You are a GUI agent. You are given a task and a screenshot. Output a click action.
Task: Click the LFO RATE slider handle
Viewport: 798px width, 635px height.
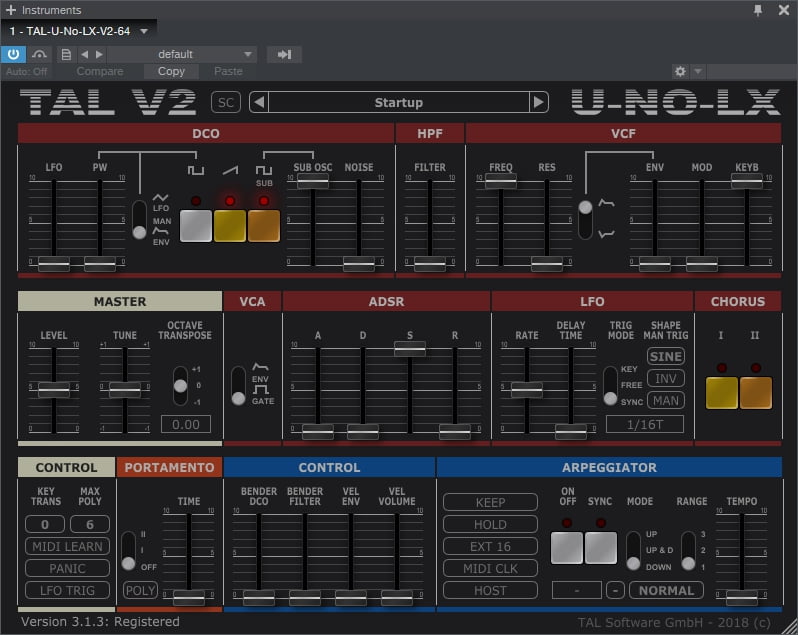click(x=527, y=390)
